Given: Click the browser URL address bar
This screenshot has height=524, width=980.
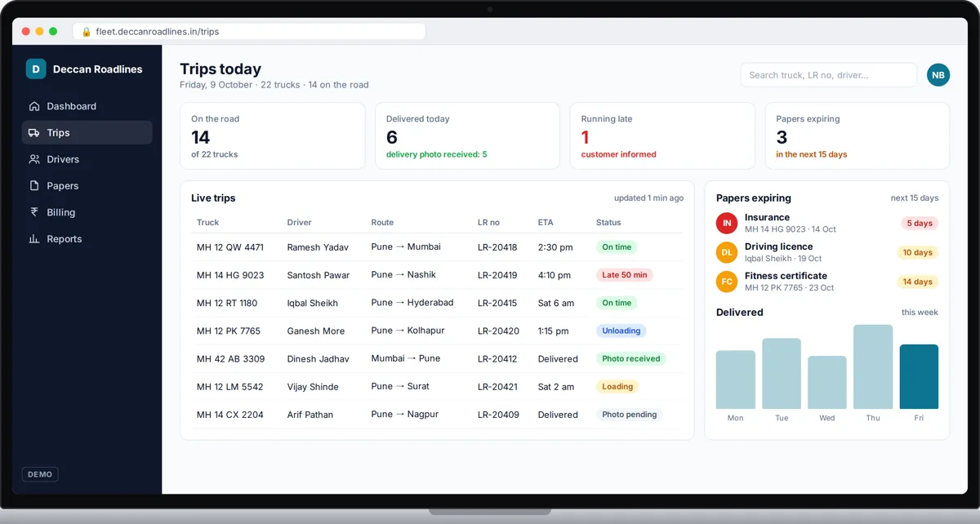Looking at the screenshot, I should click(249, 32).
